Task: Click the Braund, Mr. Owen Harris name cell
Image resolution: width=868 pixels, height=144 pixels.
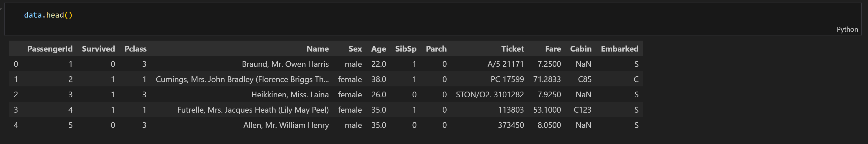Action: pos(285,64)
